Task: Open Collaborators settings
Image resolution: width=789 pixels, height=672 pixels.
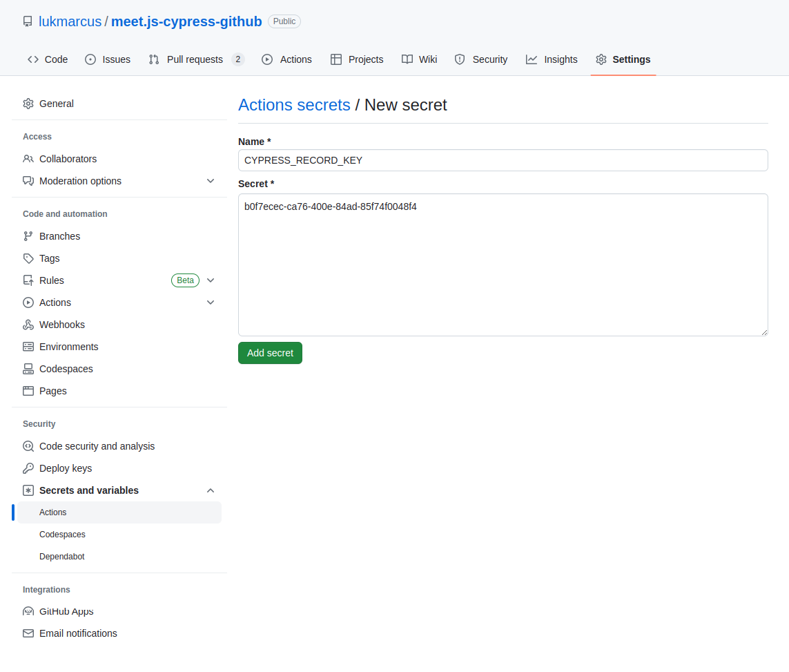Action: 119,159
